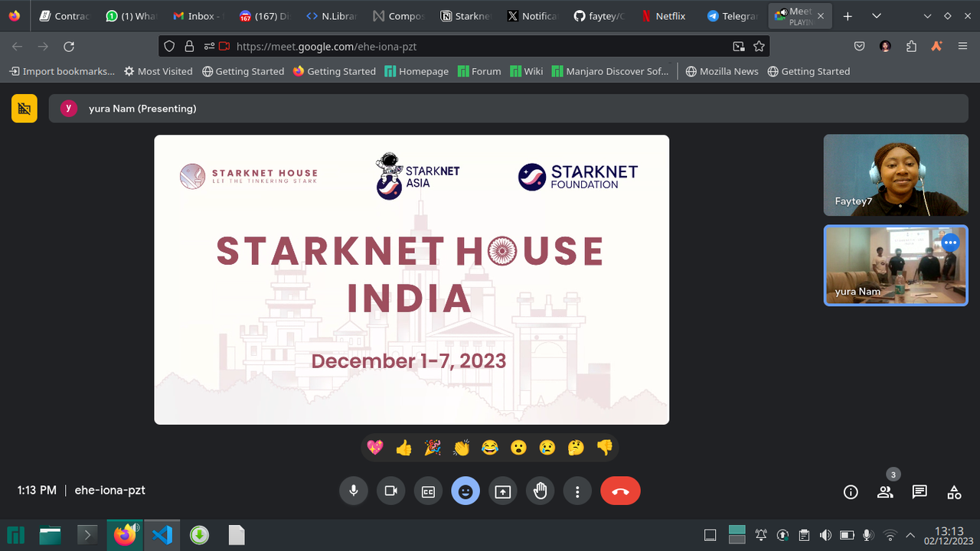
Task: Switch to the Contract browser tab
Action: [x=64, y=16]
